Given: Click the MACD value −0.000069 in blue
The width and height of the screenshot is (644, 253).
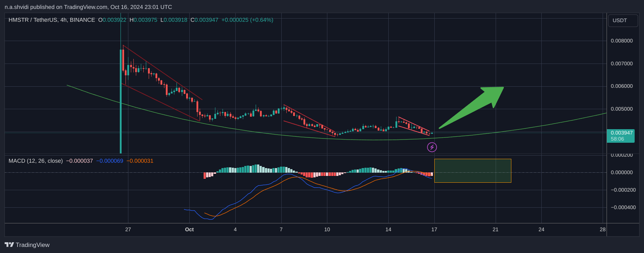Looking at the screenshot, I should pos(110,161).
